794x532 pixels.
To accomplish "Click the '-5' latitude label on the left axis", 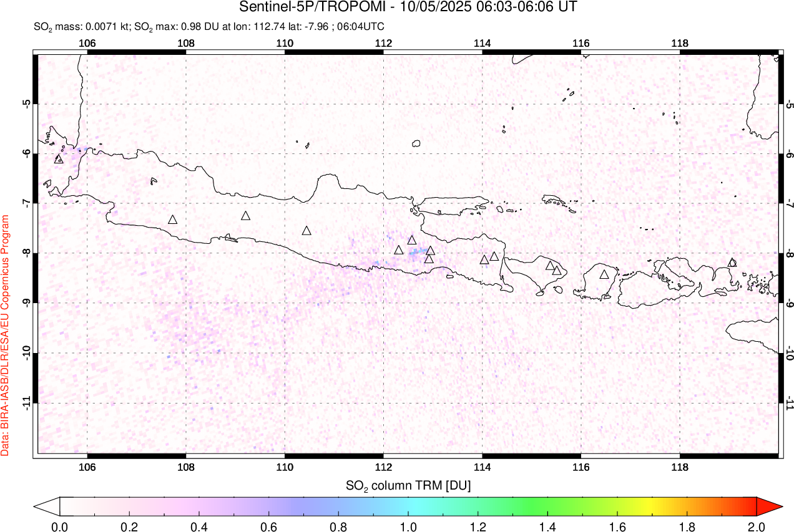I will (x=27, y=104).
